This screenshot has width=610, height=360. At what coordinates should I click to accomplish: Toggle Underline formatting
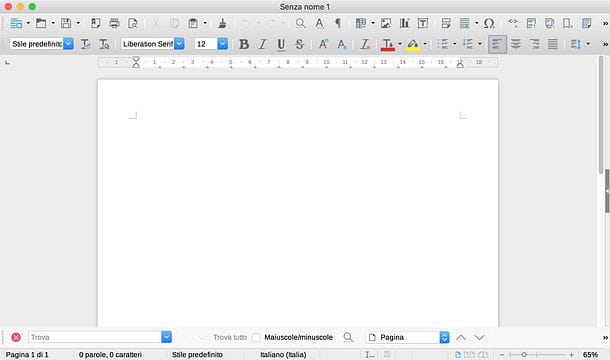click(x=281, y=44)
